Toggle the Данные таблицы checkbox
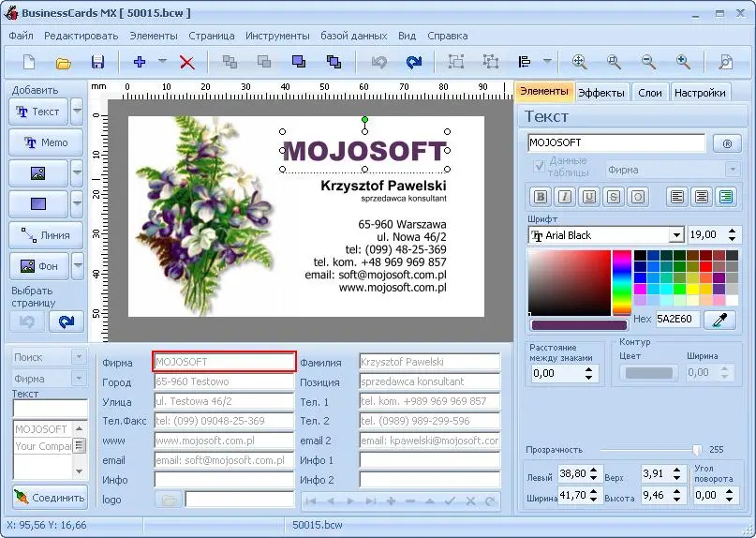 (x=539, y=167)
